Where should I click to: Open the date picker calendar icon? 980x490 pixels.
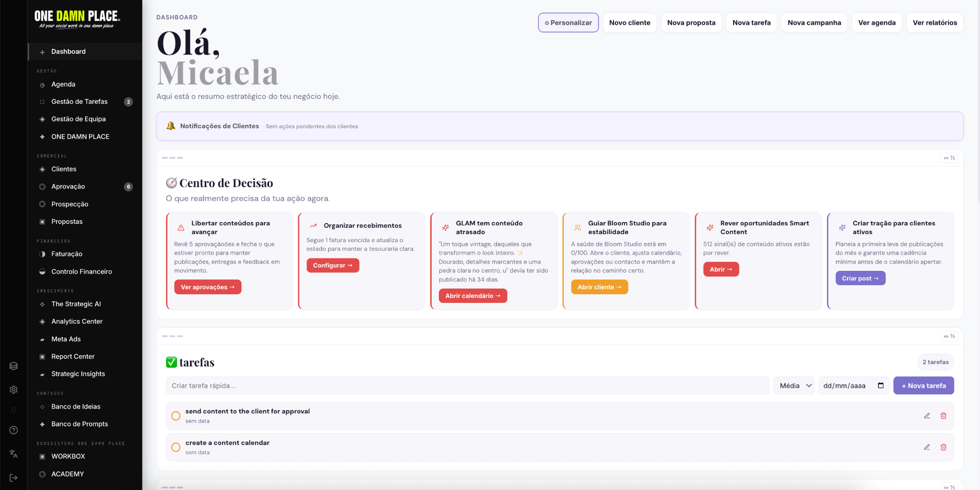[880, 386]
